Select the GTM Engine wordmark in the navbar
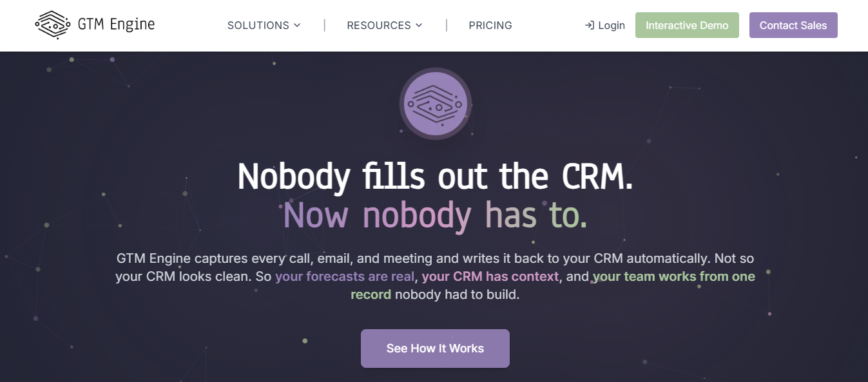This screenshot has width=868, height=382. (x=116, y=25)
